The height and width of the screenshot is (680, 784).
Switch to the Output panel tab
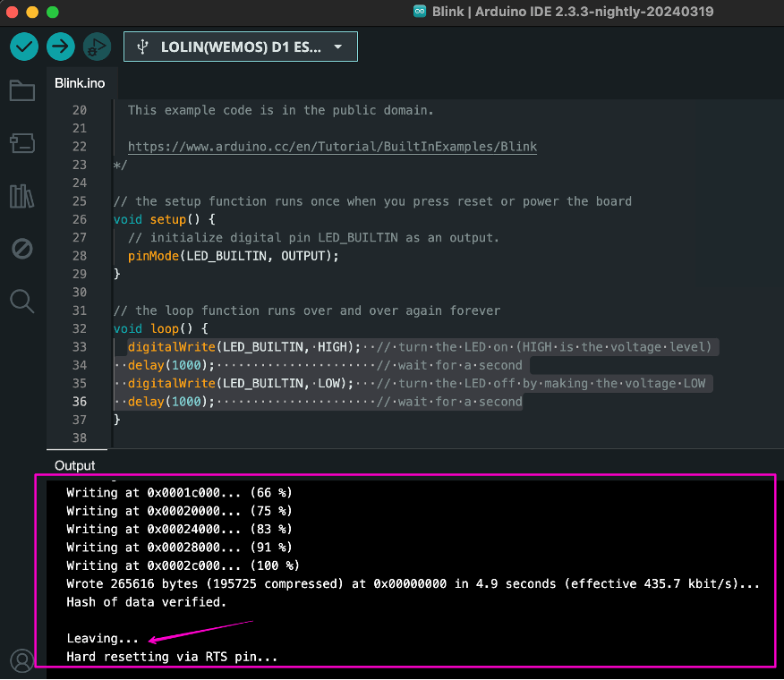click(74, 465)
